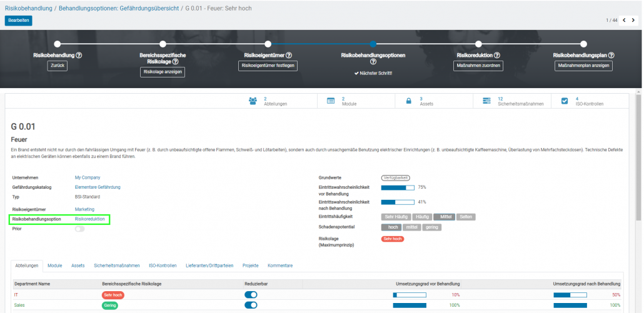Toggle Reduzierbar switch for Sales department
This screenshot has height=313, width=644.
[x=251, y=305]
